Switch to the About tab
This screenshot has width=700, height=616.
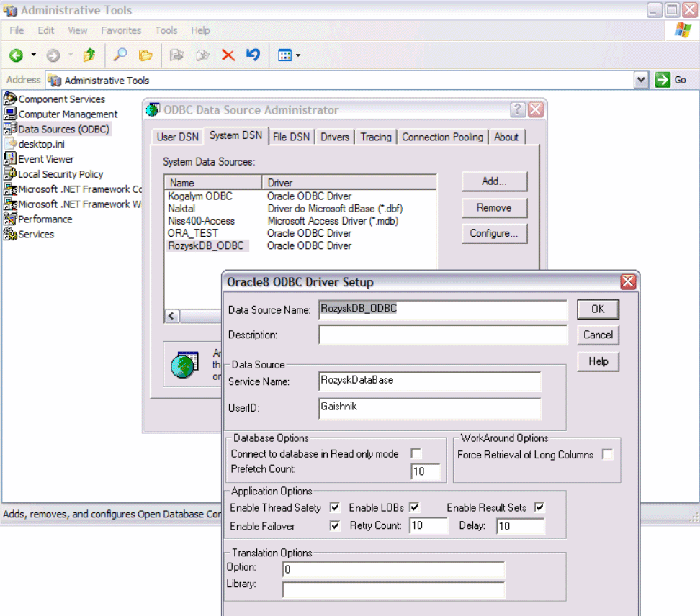pyautogui.click(x=506, y=137)
